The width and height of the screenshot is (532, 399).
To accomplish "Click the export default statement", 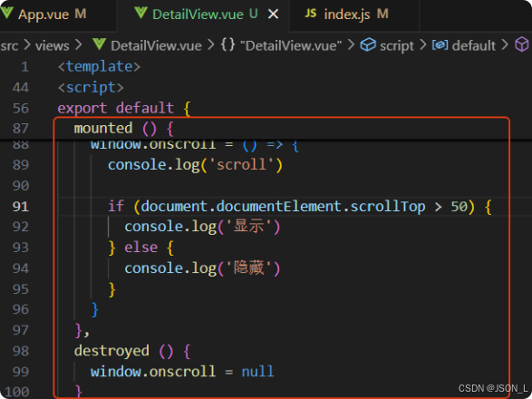I will [x=124, y=108].
